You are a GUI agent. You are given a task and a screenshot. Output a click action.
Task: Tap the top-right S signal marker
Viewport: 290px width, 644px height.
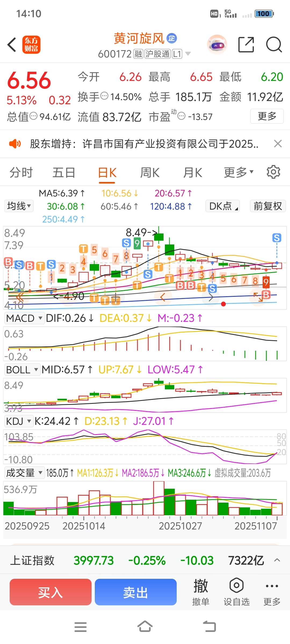pos(277,238)
